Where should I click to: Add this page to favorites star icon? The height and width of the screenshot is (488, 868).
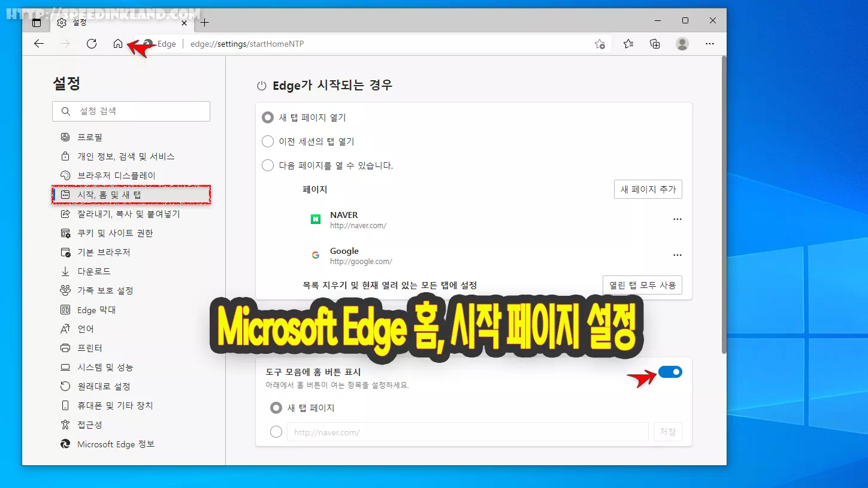coord(600,44)
